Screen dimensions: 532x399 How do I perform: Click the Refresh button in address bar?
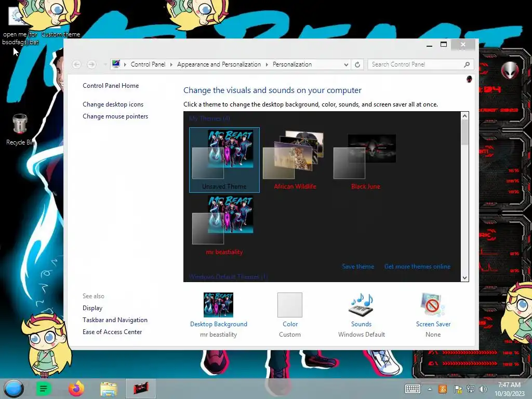click(357, 64)
